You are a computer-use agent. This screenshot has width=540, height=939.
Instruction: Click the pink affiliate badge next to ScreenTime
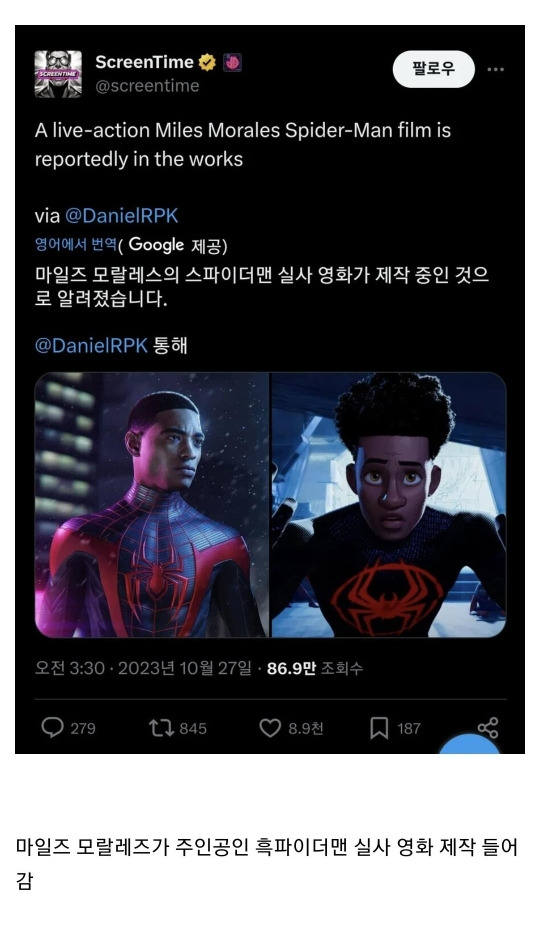[x=232, y=62]
